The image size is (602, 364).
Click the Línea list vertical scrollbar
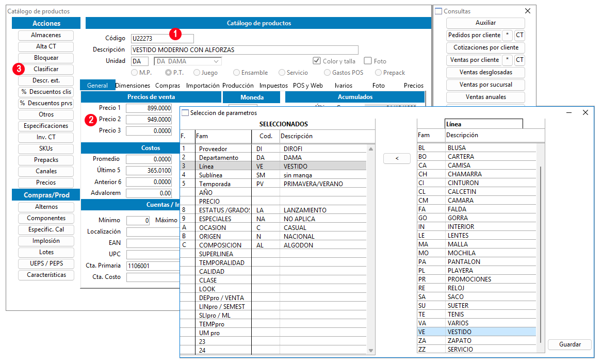pos(541,254)
